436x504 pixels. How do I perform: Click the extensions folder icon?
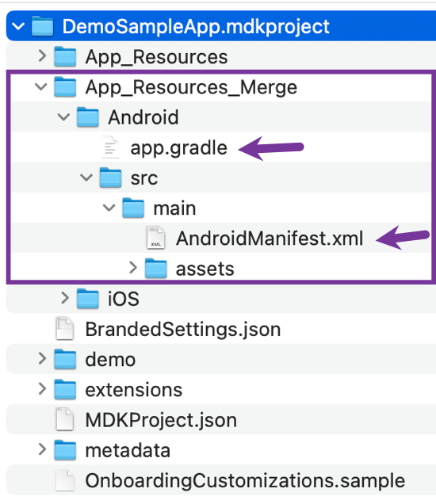click(65, 389)
